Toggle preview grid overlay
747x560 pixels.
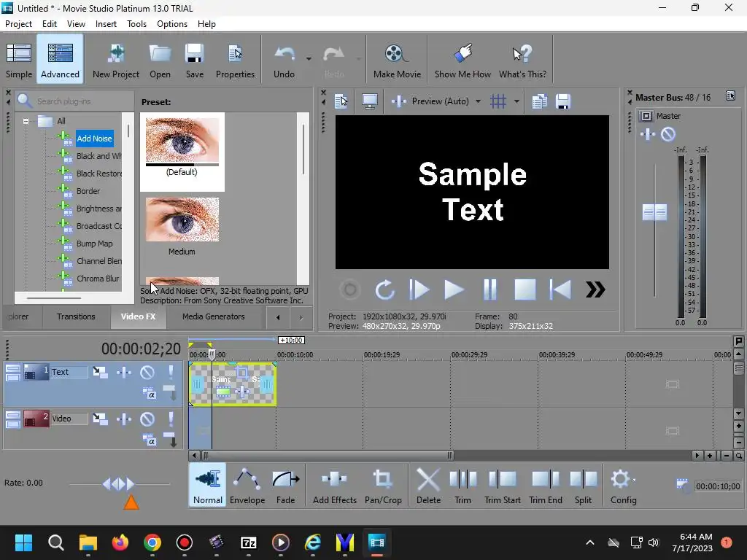498,101
